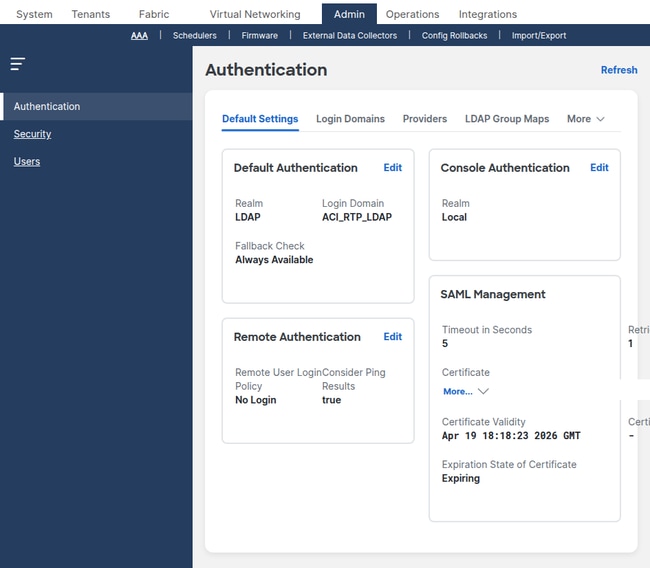
Task: Select the Always Available fallback value
Action: click(274, 260)
